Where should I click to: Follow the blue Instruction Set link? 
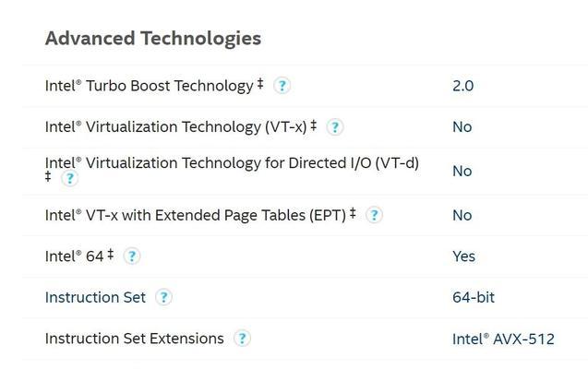point(95,297)
